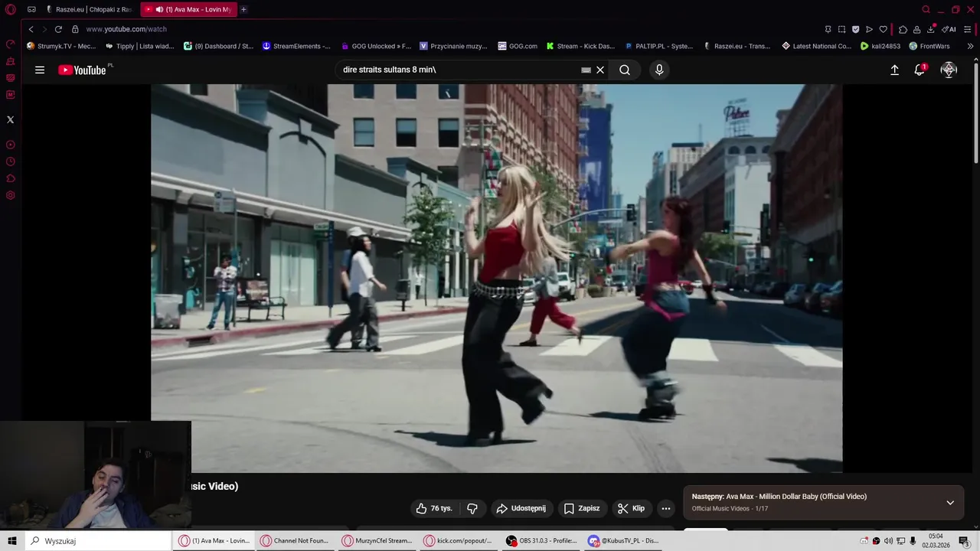Click the Zapisz save button

581,508
